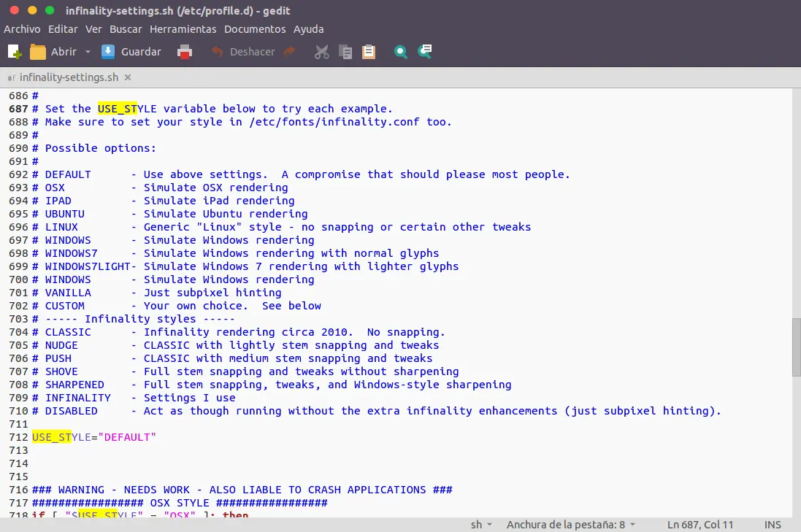Screen dimensions: 801x532
Task: Click the word LINUX on line 696
Action: 61,227
